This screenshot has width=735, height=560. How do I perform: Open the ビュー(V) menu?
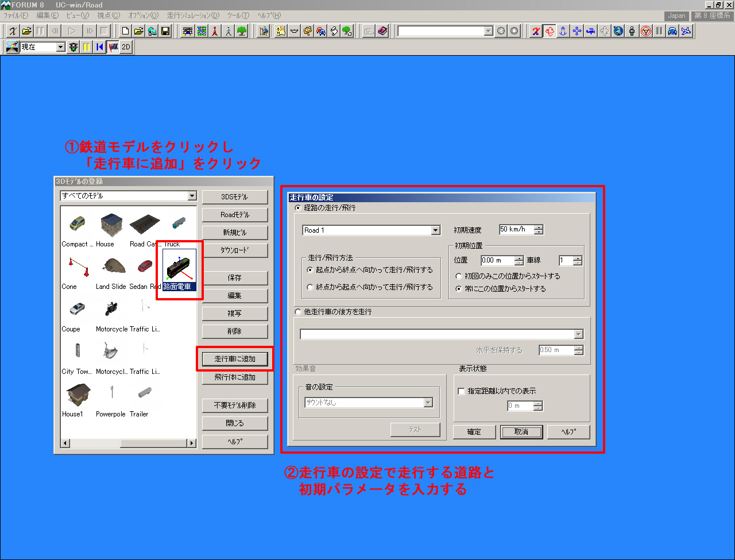[78, 16]
